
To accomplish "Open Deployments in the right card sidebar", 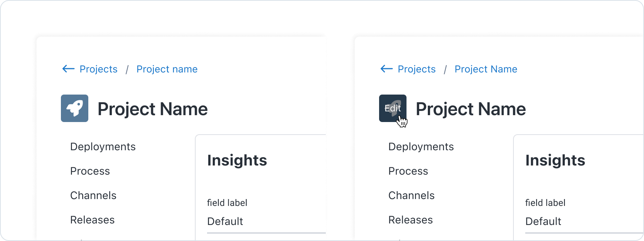I will [421, 147].
